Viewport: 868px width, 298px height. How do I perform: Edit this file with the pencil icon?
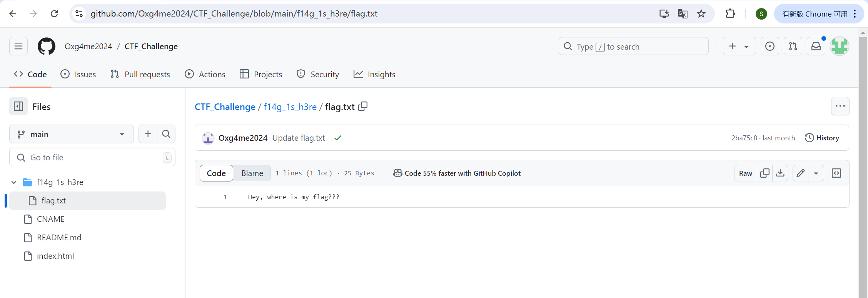coord(801,173)
